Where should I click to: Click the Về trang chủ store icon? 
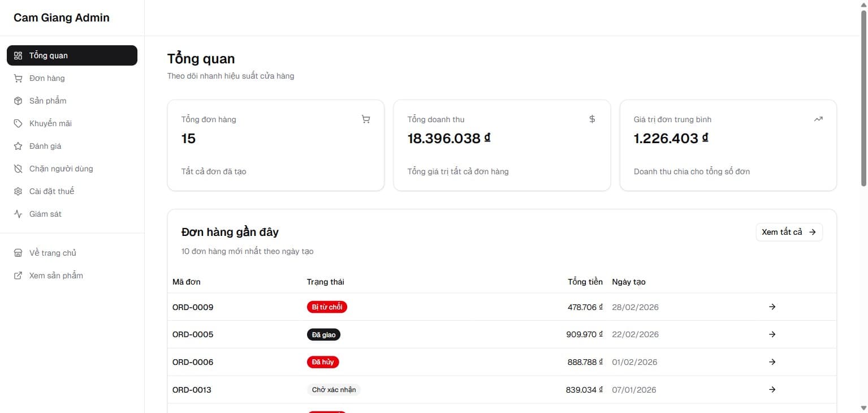tap(18, 253)
